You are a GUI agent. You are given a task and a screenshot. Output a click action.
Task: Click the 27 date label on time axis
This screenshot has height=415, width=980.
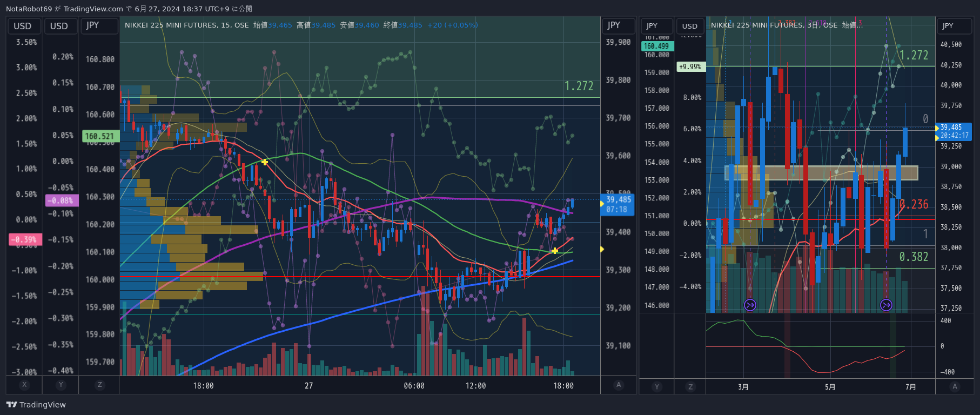tap(308, 386)
